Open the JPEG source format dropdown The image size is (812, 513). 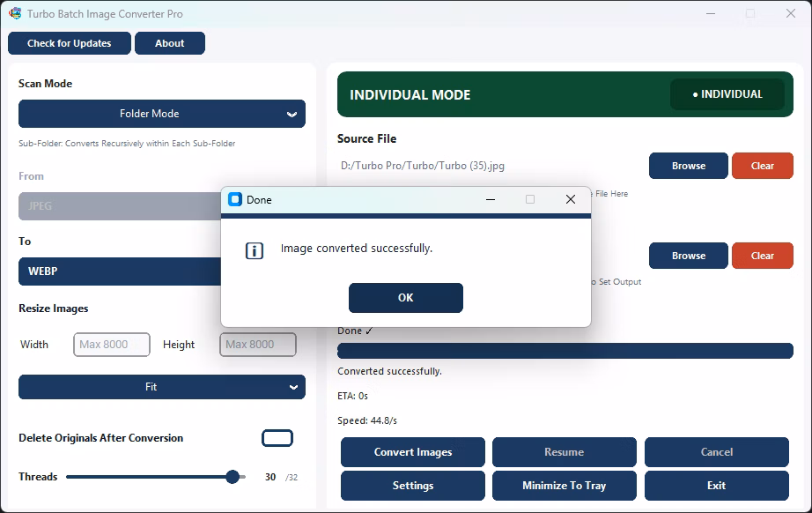click(120, 205)
